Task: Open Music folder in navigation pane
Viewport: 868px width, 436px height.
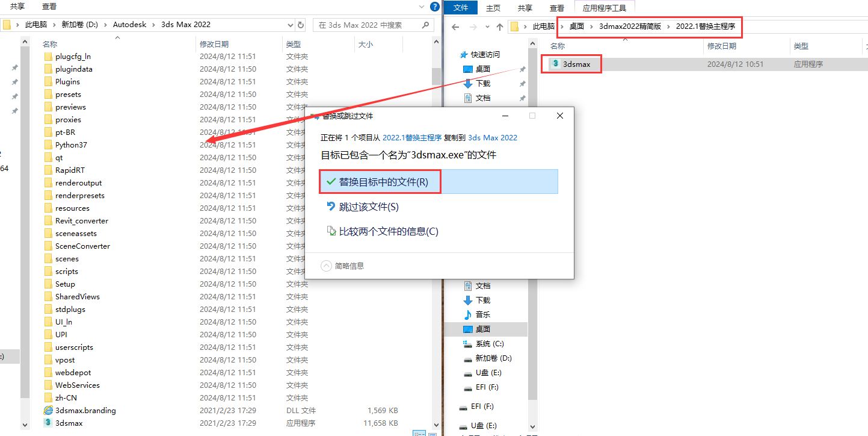Action: point(483,314)
